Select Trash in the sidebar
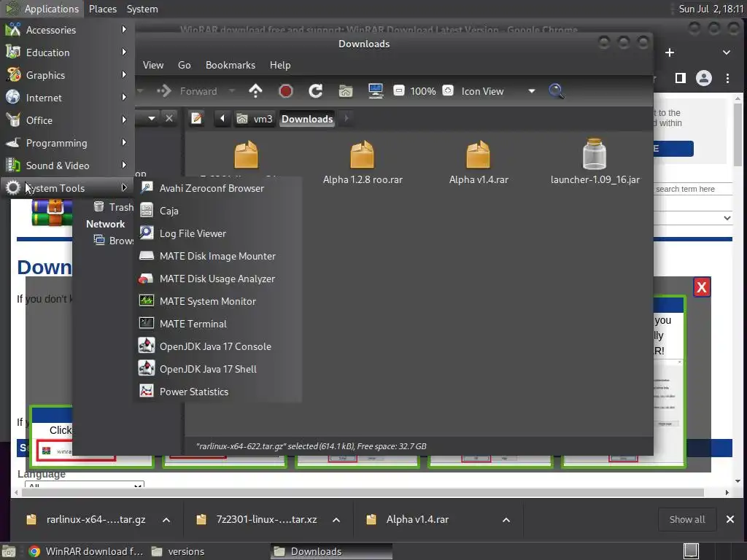The height and width of the screenshot is (560, 747). [113, 207]
